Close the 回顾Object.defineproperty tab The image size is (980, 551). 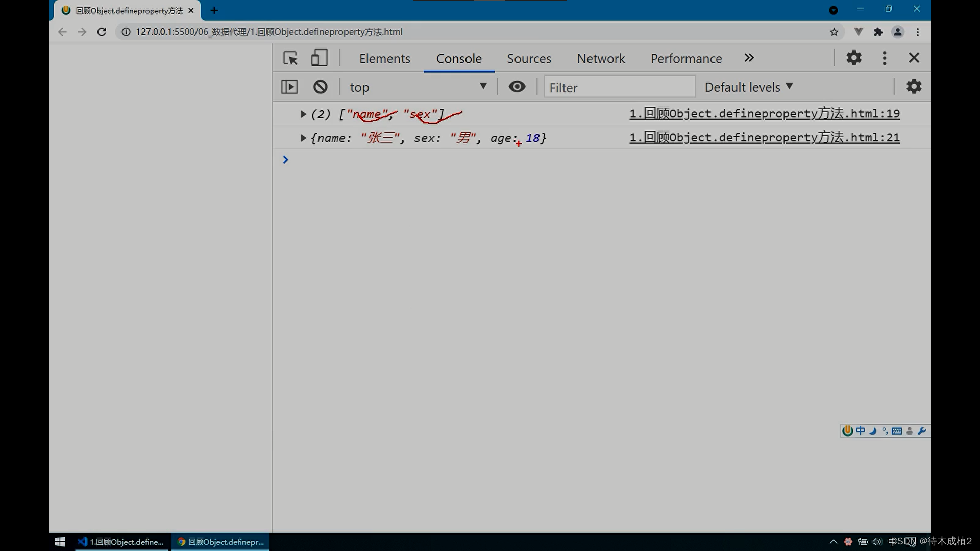click(191, 10)
